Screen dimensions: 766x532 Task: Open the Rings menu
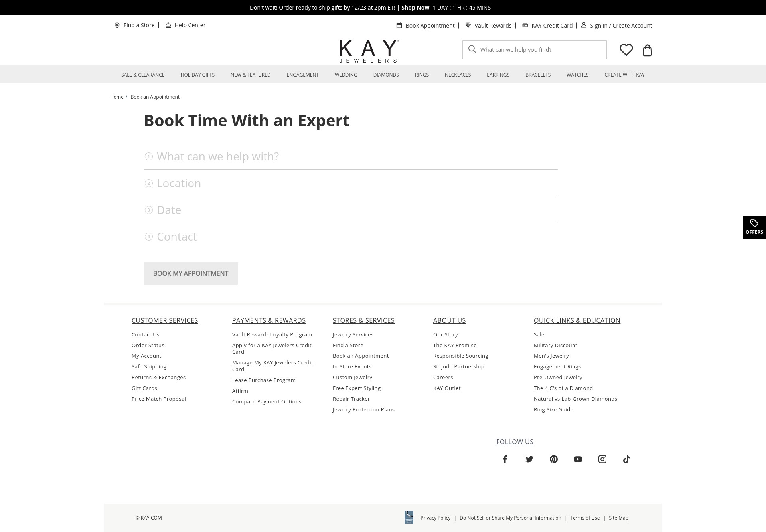(x=422, y=75)
